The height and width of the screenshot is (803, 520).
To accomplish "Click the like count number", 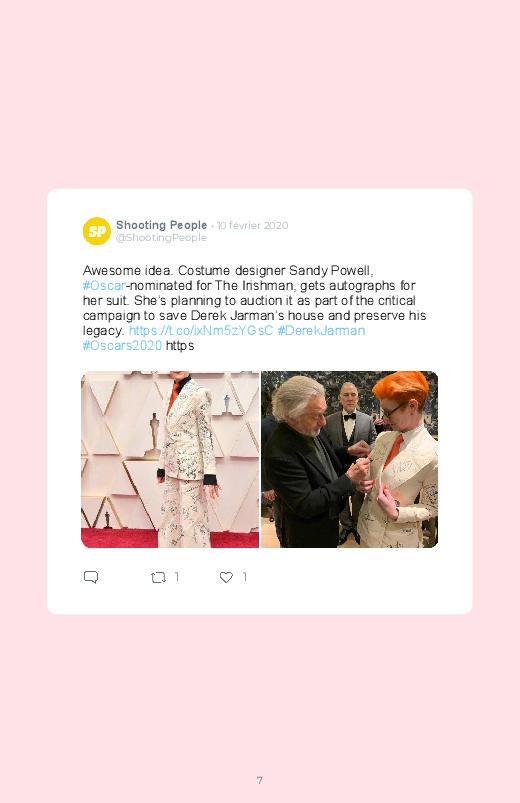I will pos(245,577).
